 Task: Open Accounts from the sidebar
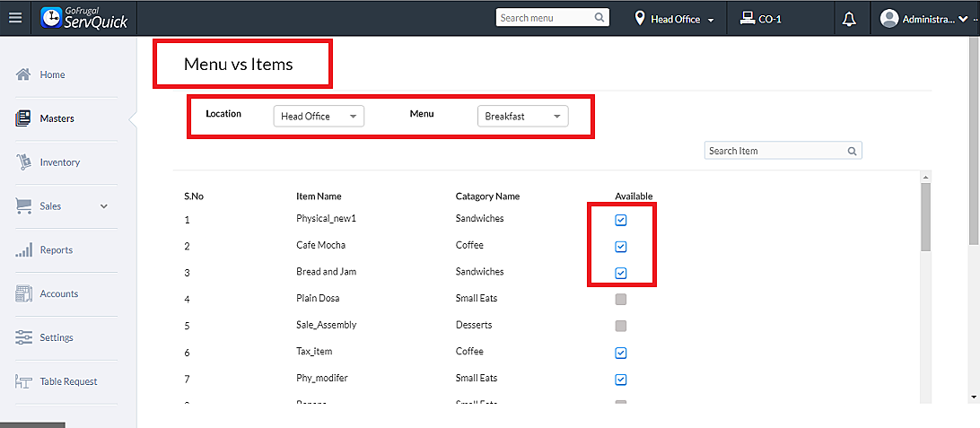(x=58, y=294)
